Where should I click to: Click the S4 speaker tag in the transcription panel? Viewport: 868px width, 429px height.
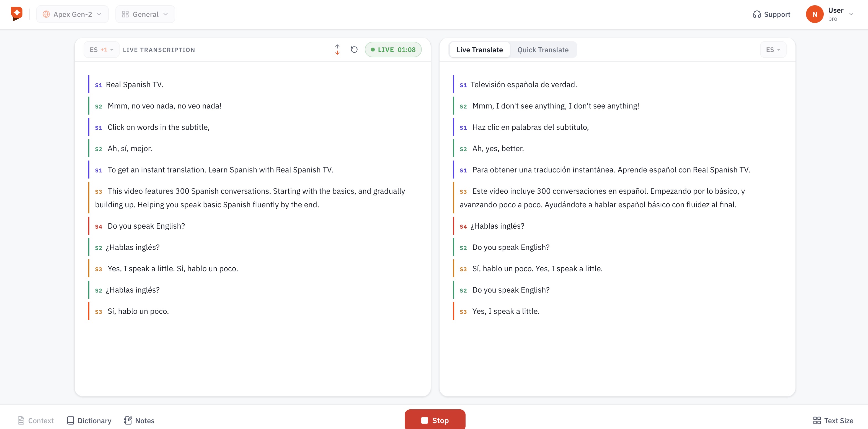point(98,226)
